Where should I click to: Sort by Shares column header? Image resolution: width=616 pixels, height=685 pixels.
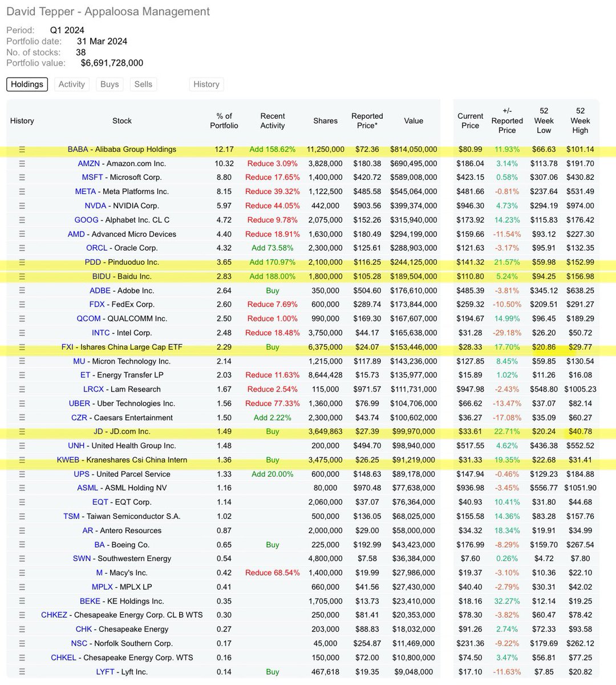pos(325,120)
